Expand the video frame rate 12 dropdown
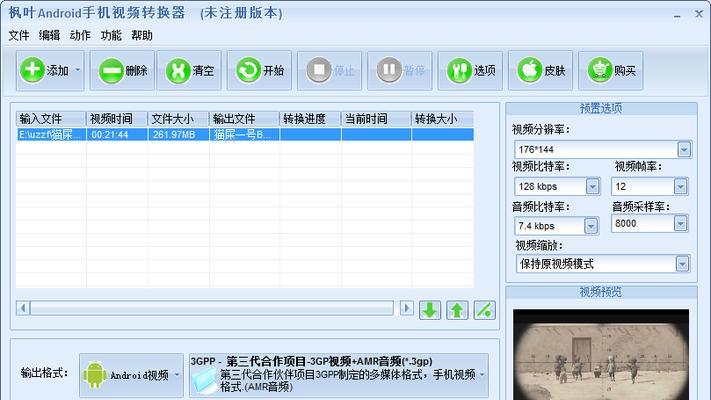The height and width of the screenshot is (400, 711). coord(680,186)
